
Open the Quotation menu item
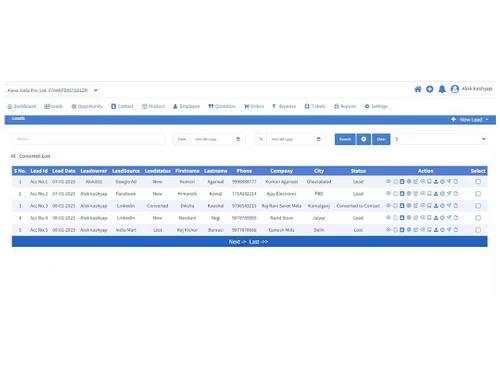pos(222,106)
